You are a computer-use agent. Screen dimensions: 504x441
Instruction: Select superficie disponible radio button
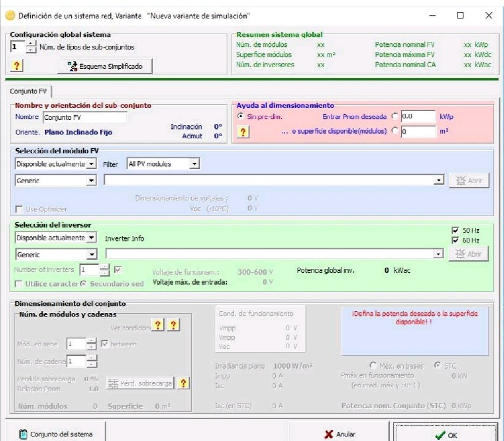click(x=395, y=131)
